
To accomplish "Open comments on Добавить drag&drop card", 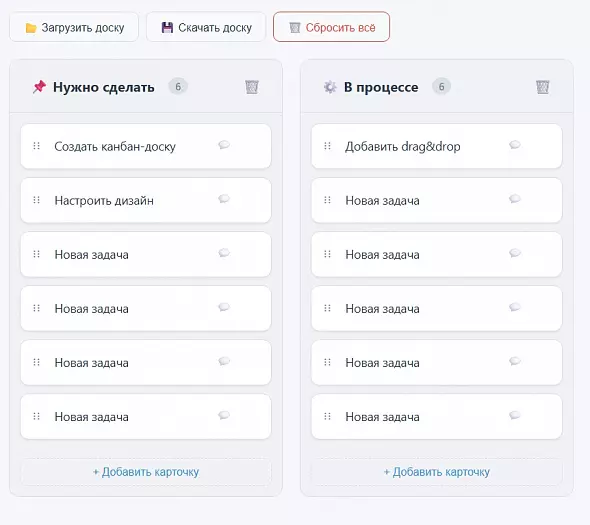I will coord(515,145).
